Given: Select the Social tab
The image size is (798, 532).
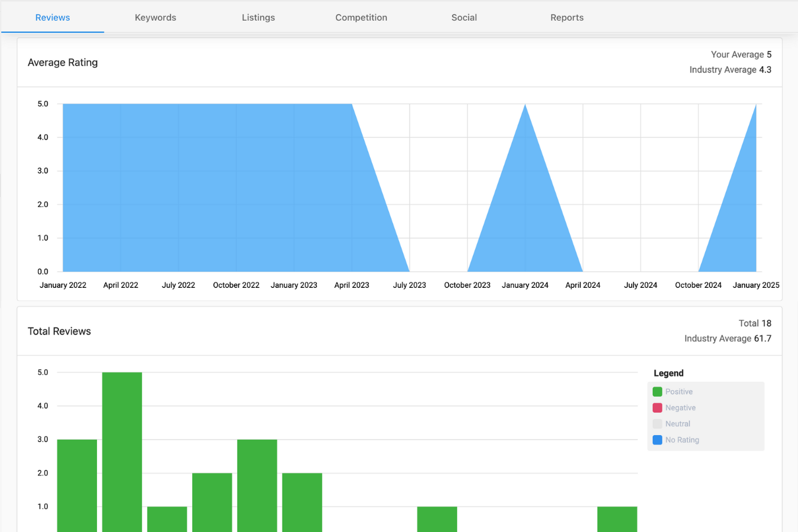Looking at the screenshot, I should click(x=464, y=18).
